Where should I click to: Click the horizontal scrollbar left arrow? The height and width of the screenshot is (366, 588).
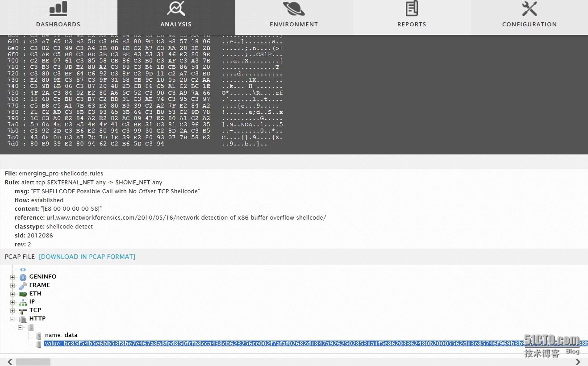pos(9,362)
